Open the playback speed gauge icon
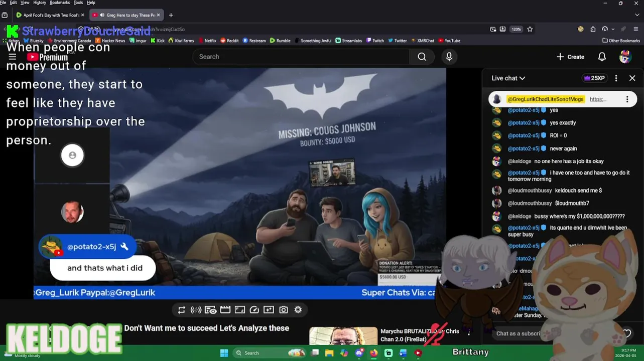Screen dimensions: 644x361 click(254, 310)
